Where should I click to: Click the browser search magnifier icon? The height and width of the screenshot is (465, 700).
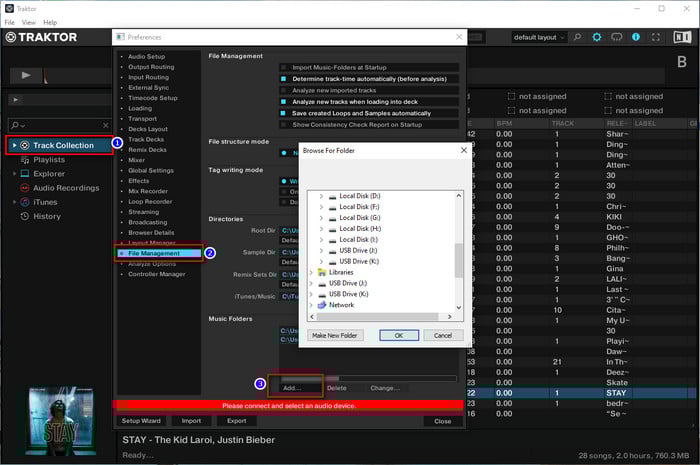16,125
